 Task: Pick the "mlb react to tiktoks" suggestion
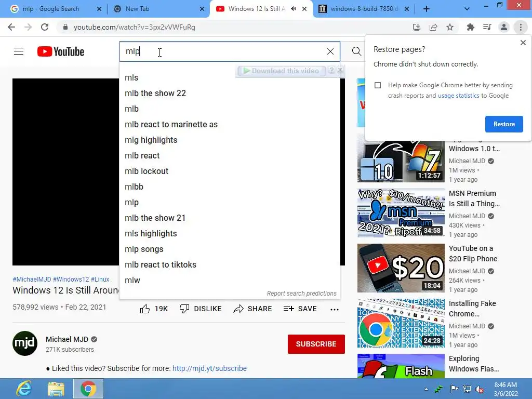[229, 264]
